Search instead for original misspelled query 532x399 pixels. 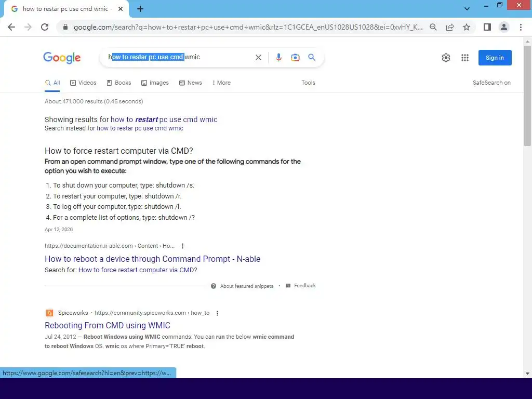pyautogui.click(x=140, y=128)
